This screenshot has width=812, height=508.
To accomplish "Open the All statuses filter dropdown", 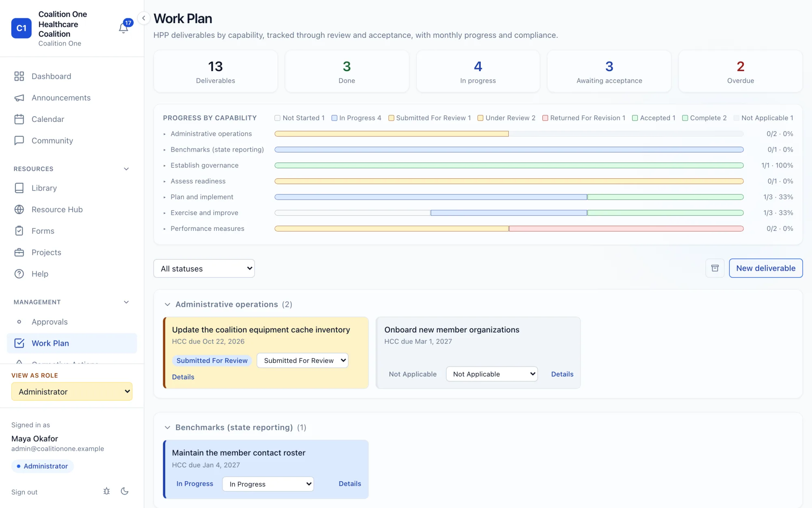I will click(x=204, y=269).
